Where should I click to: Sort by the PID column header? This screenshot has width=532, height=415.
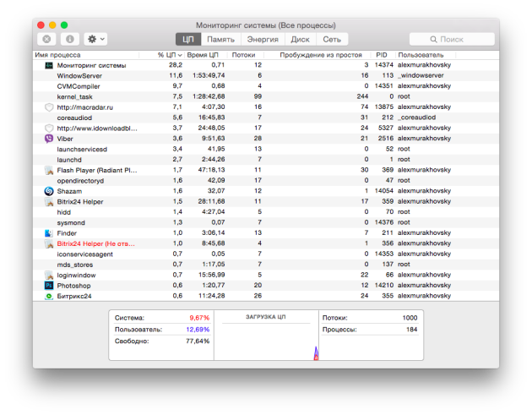pyautogui.click(x=382, y=54)
